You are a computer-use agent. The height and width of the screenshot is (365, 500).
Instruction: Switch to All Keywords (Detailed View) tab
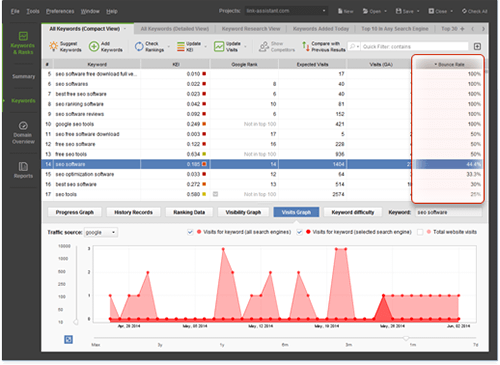(x=175, y=29)
